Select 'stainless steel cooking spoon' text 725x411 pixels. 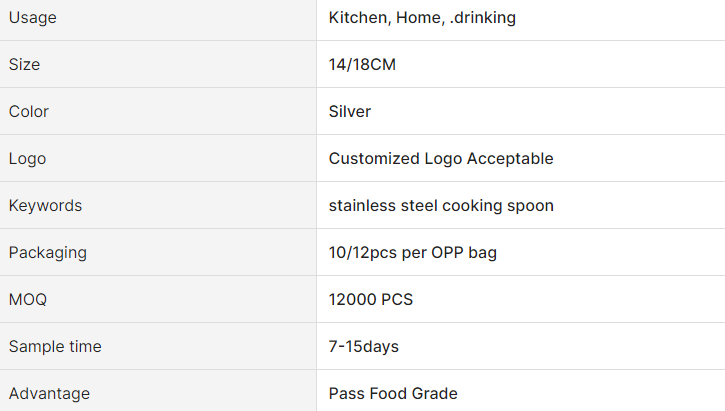click(441, 206)
